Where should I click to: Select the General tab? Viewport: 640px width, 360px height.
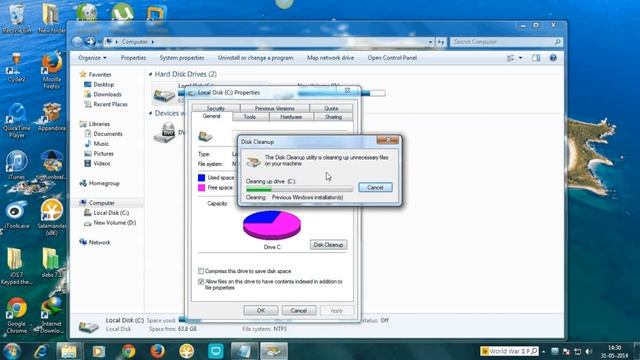211,116
